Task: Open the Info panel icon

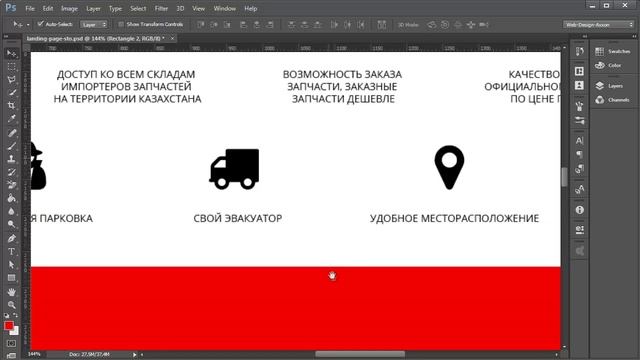Action: (x=579, y=210)
